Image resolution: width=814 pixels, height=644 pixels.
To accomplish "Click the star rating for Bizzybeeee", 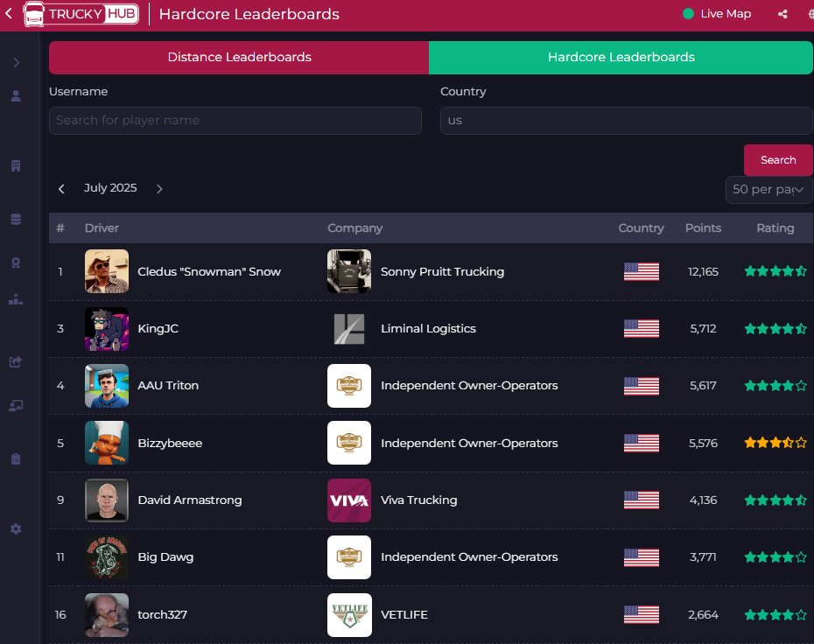I will pos(775,443).
